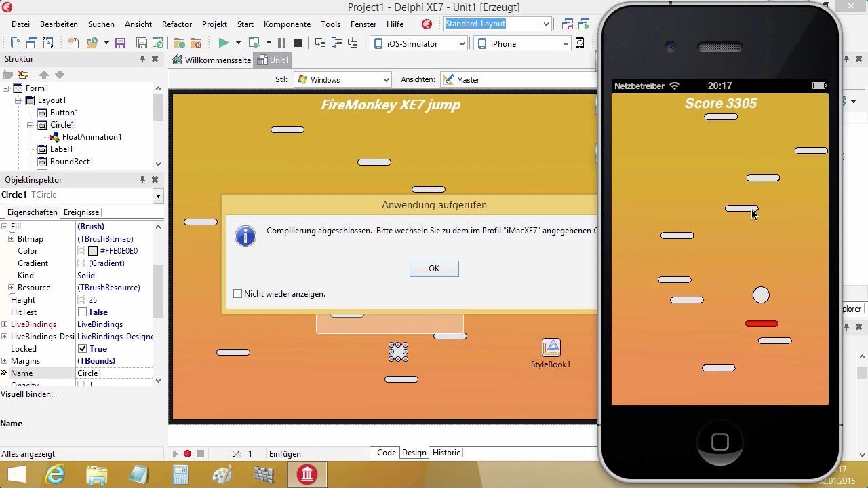Open File Explorer from taskbar
Screen dimensions: 868x488
click(96, 474)
